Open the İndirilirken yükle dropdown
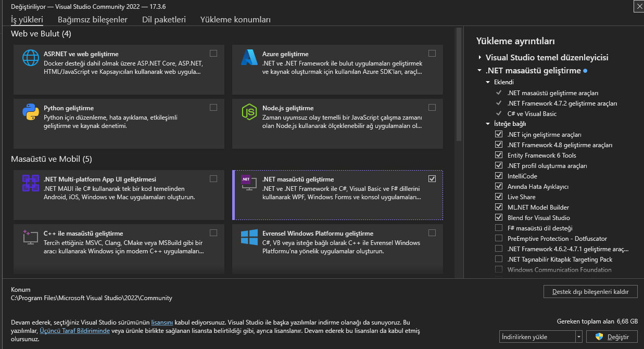Viewport: 644px width, 349px height. (578, 337)
